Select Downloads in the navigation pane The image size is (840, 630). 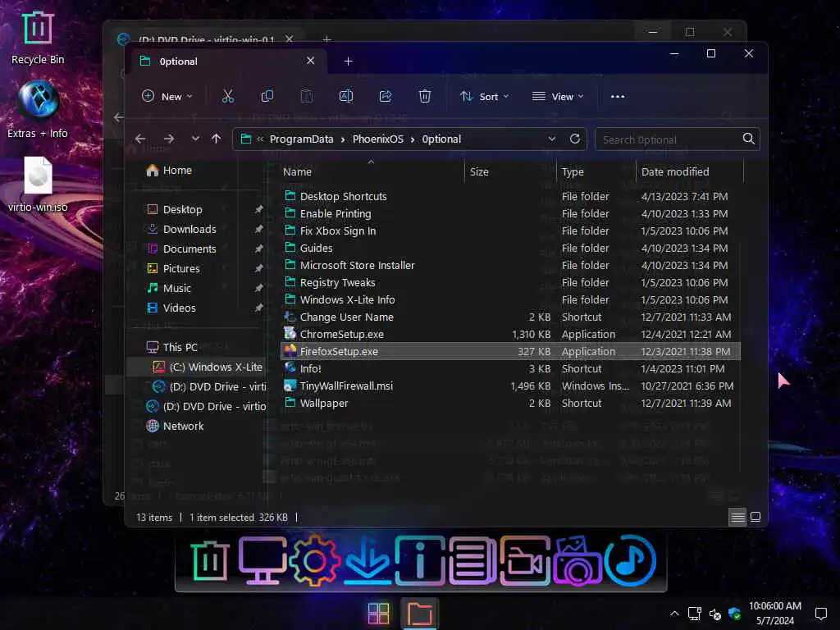[189, 230]
